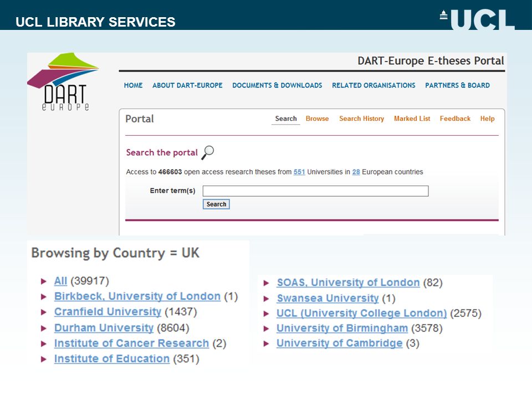The height and width of the screenshot is (399, 532).
Task: Click the '(351)' count next to Institute of Education
Action: coord(186,359)
